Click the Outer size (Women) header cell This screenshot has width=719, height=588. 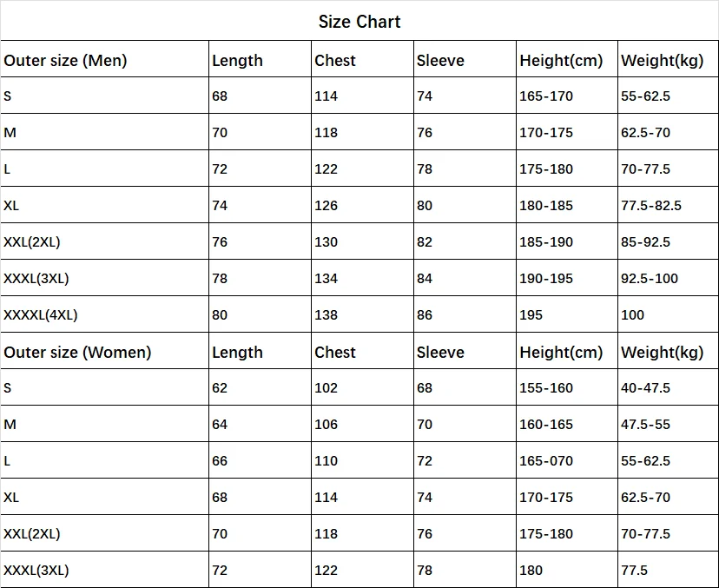(x=77, y=353)
